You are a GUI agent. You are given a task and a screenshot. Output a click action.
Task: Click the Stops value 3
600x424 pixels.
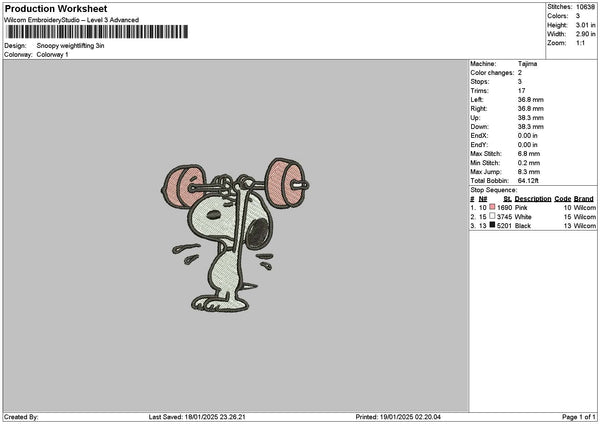click(520, 82)
